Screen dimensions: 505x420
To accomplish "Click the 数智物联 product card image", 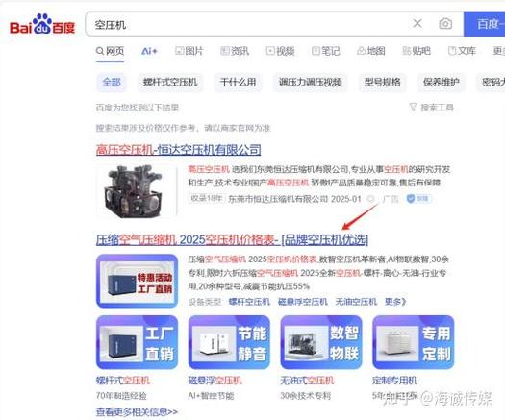I will coord(321,342).
